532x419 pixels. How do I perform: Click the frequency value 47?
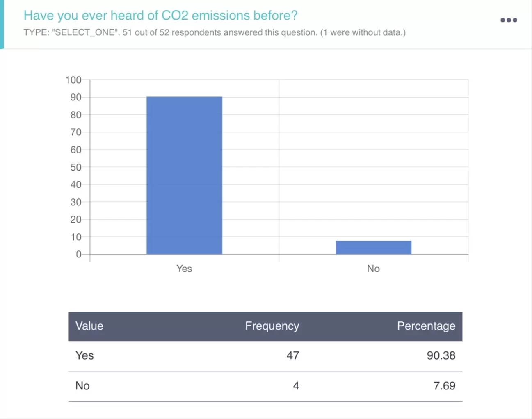pyautogui.click(x=292, y=355)
